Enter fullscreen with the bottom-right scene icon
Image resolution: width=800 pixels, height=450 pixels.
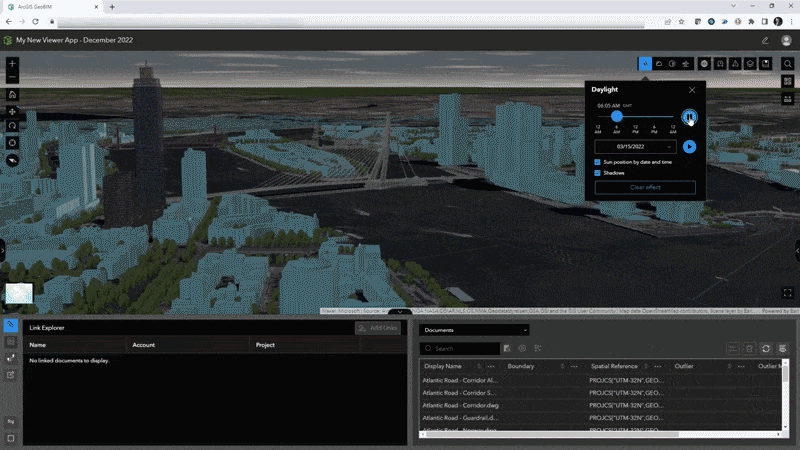[788, 293]
